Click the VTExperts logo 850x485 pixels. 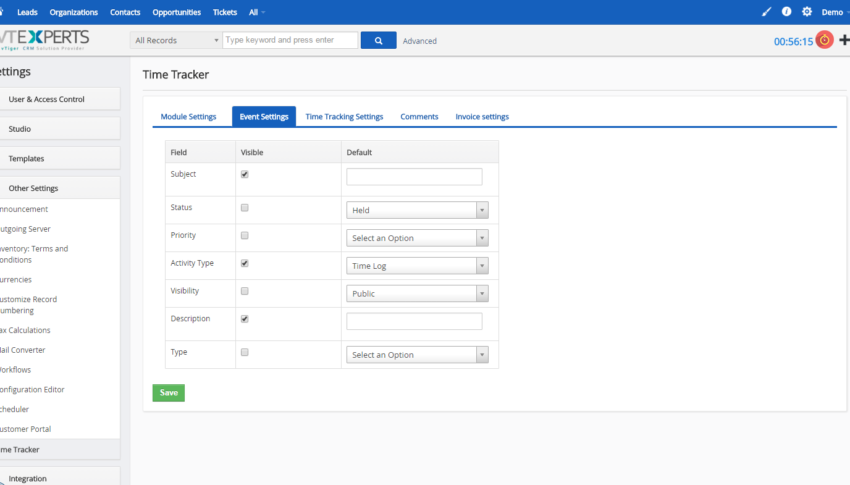click(44, 40)
